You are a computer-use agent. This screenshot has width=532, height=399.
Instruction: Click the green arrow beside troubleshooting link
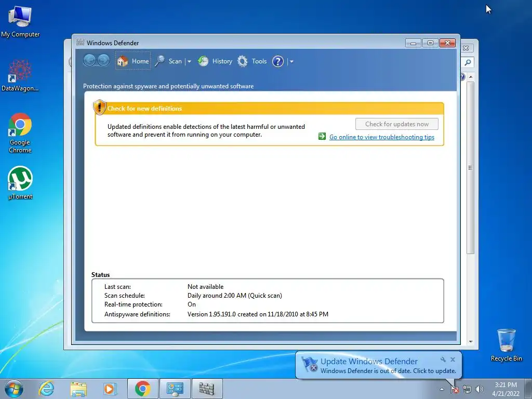point(322,136)
